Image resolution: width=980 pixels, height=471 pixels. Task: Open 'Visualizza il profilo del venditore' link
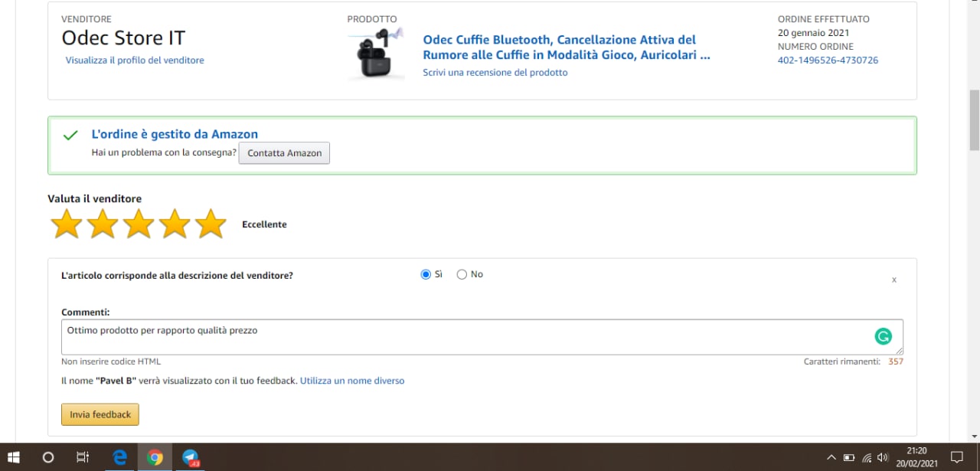[x=135, y=60]
